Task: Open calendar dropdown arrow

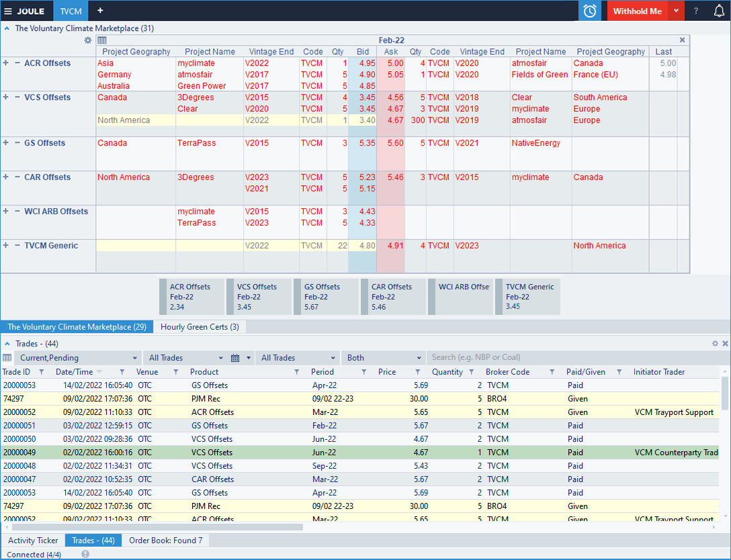Action: click(249, 358)
